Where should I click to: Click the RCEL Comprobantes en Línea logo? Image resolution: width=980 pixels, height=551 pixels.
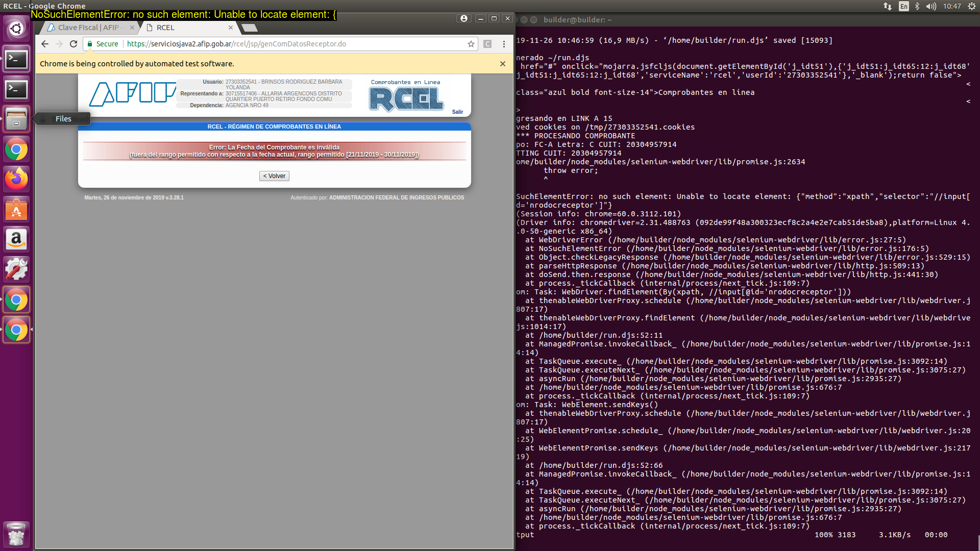click(406, 96)
